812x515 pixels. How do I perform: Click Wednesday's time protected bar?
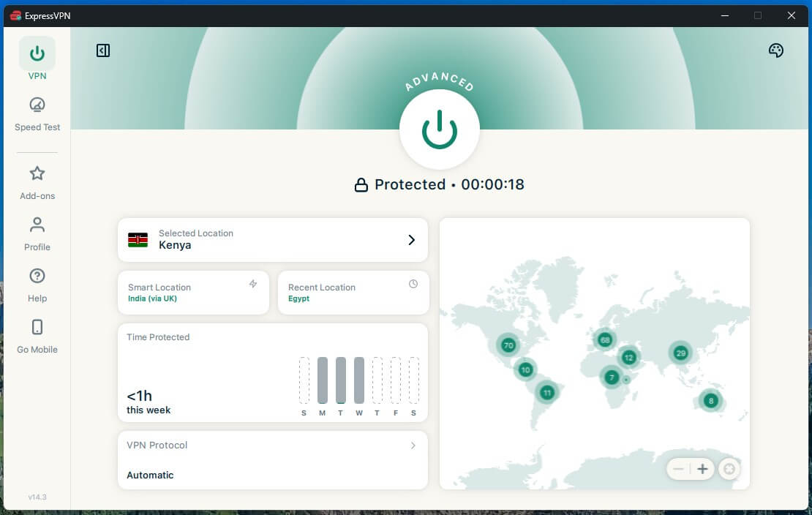(359, 380)
